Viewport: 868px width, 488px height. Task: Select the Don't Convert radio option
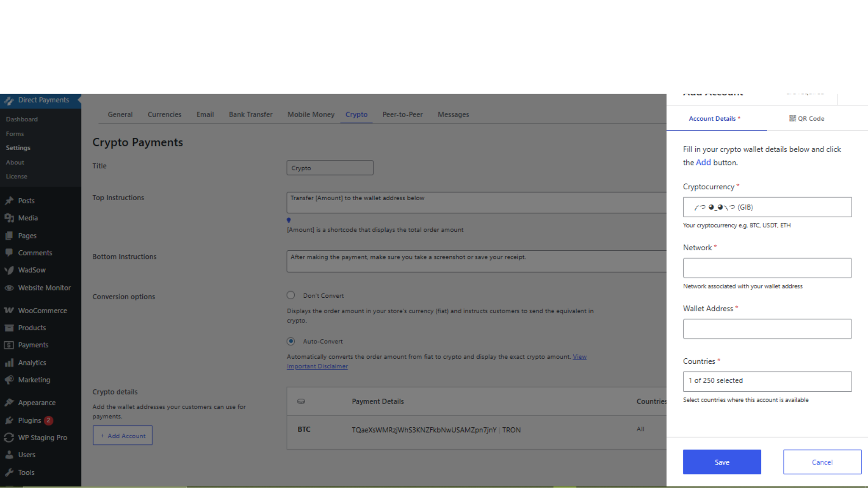tap(291, 296)
